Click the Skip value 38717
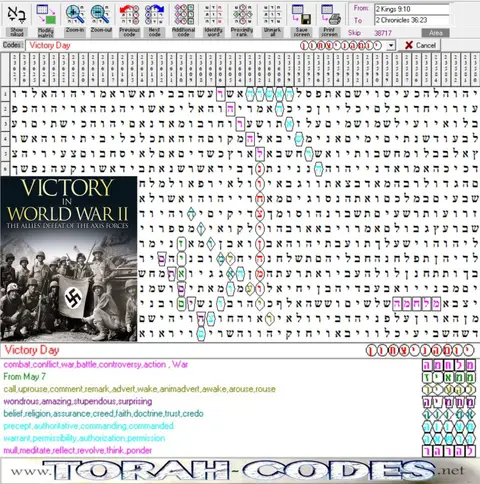Image resolution: width=480 pixels, height=484 pixels. tap(383, 33)
